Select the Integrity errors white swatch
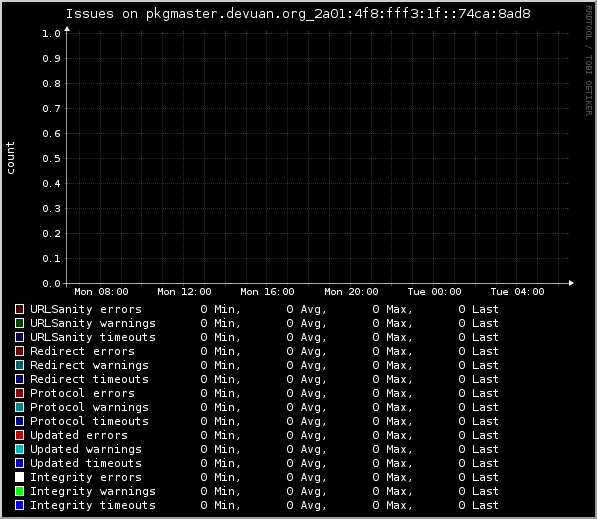 (19, 477)
